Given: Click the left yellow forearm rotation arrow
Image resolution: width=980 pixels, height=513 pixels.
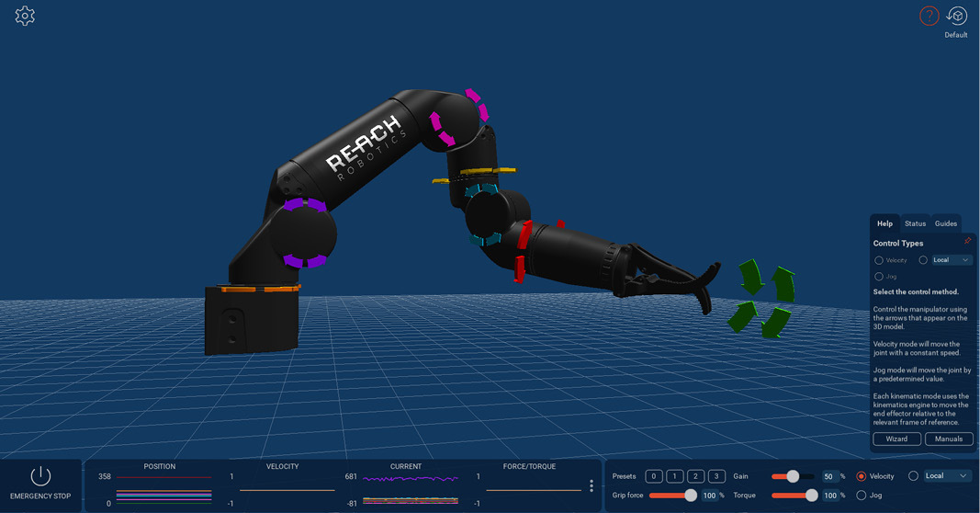Looking at the screenshot, I should [441, 181].
